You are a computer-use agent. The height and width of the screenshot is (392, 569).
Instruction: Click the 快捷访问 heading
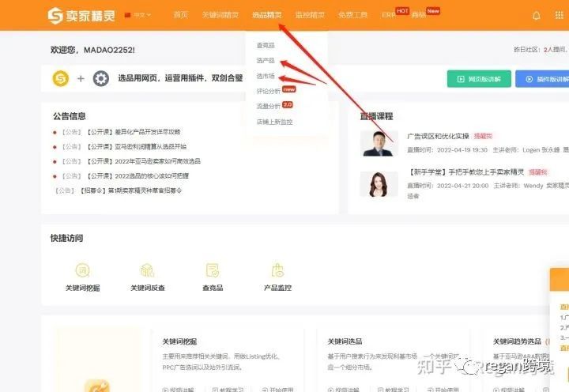click(x=66, y=238)
